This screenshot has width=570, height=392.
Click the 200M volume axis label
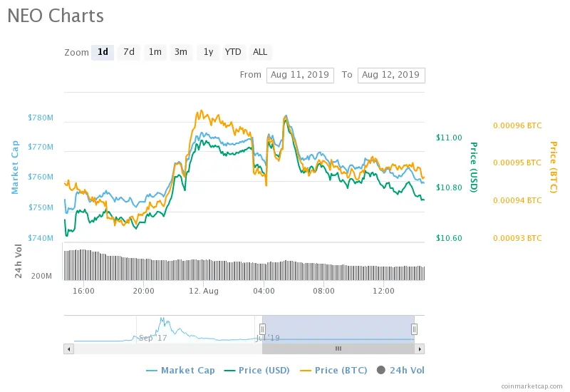click(41, 276)
